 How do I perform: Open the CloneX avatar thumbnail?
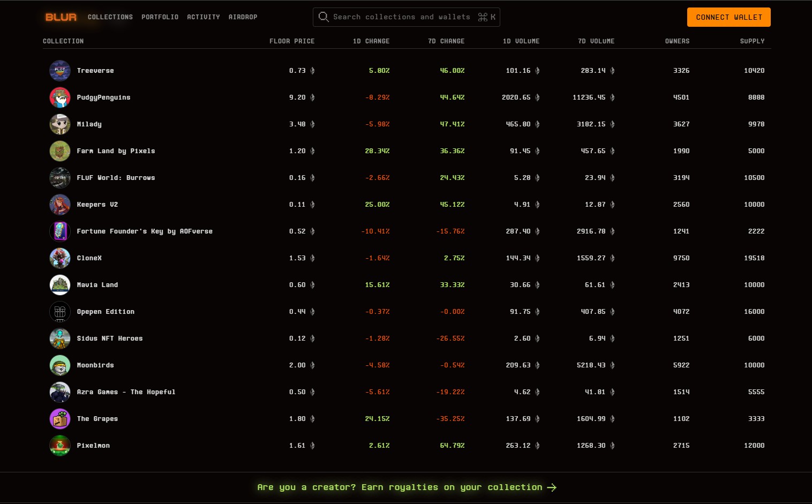60,258
